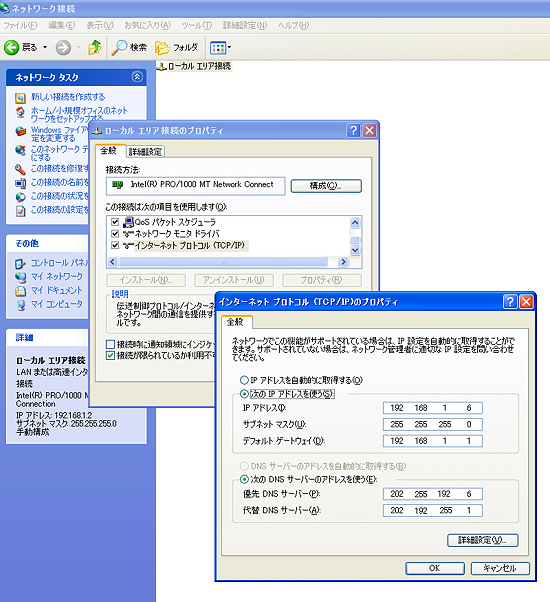Click the grey forward arrow icon

pos(63,48)
